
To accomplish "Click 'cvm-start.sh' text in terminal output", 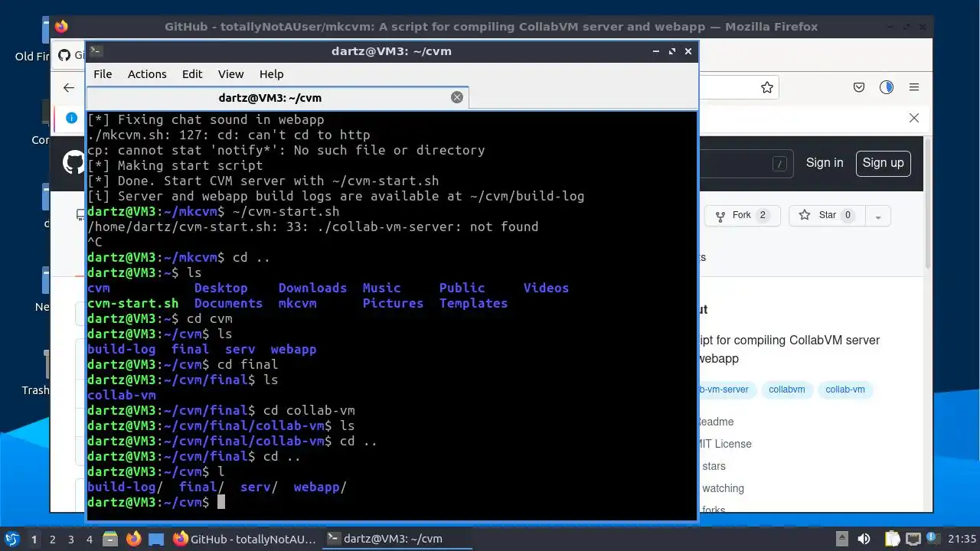I will (x=132, y=303).
